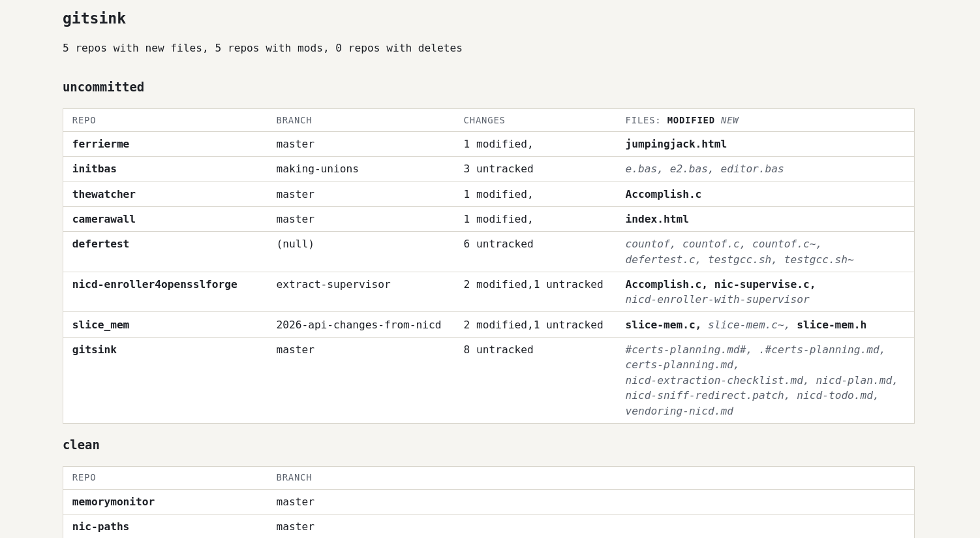Click the defertest untracked files list

tap(739, 251)
